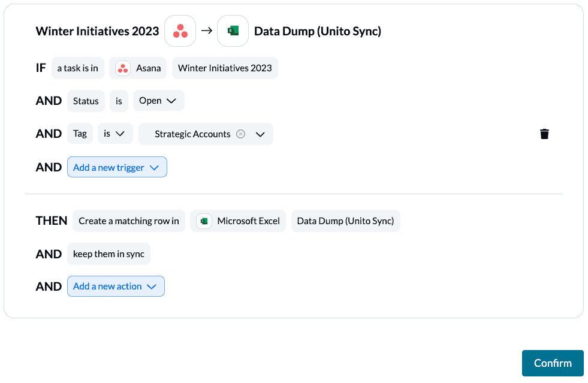
Task: Click the Asana label in the IF row
Action: [x=149, y=68]
